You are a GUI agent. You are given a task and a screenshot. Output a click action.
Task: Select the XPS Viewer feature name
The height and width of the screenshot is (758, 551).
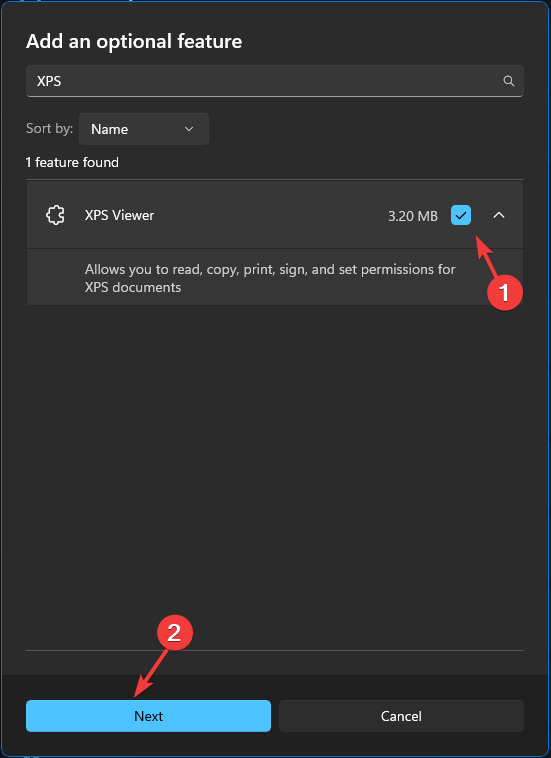pyautogui.click(x=119, y=215)
